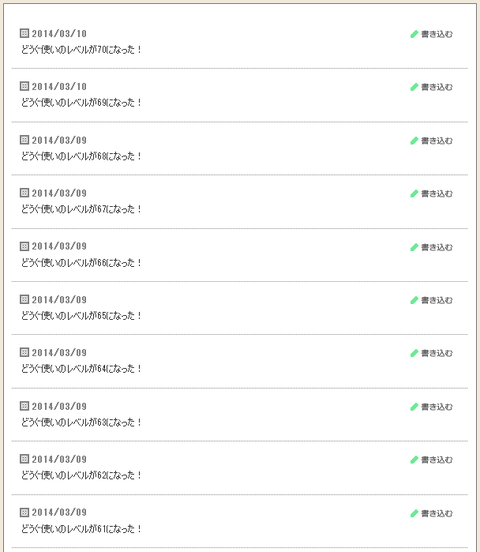Click the 2014/03/09 date on level 68 entry
The image size is (480, 552).
pyautogui.click(x=59, y=140)
